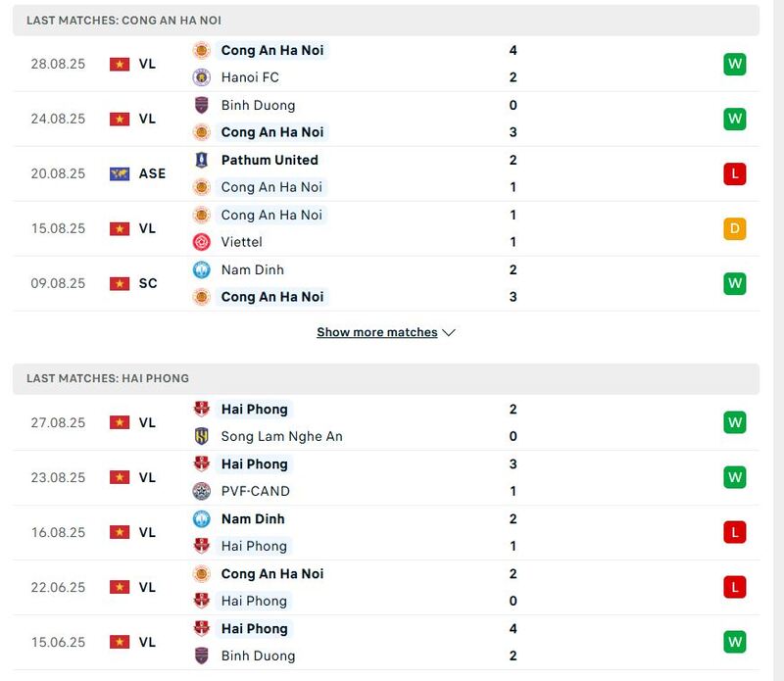This screenshot has width=784, height=681.
Task: Click the VL league label for 23.08.25
Action: pyautogui.click(x=147, y=477)
